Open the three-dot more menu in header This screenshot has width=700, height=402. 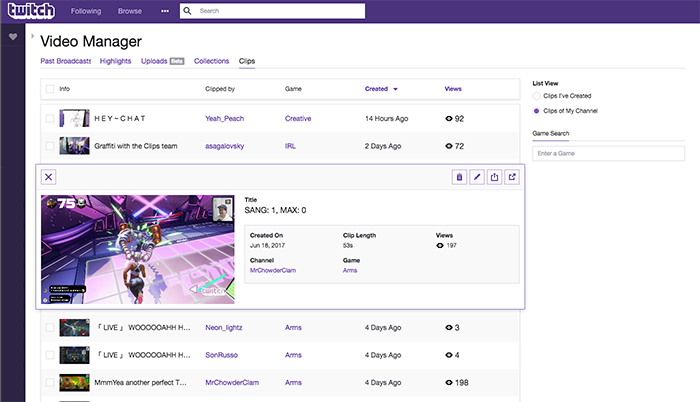coord(165,11)
